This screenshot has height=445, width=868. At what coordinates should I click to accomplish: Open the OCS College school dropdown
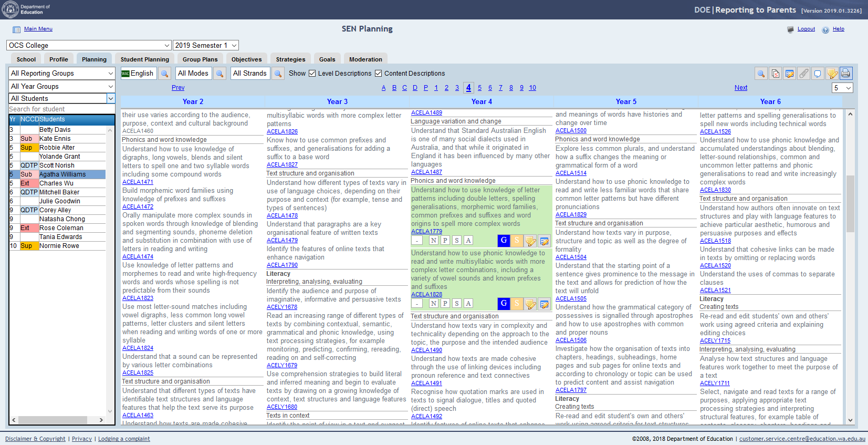(x=89, y=46)
